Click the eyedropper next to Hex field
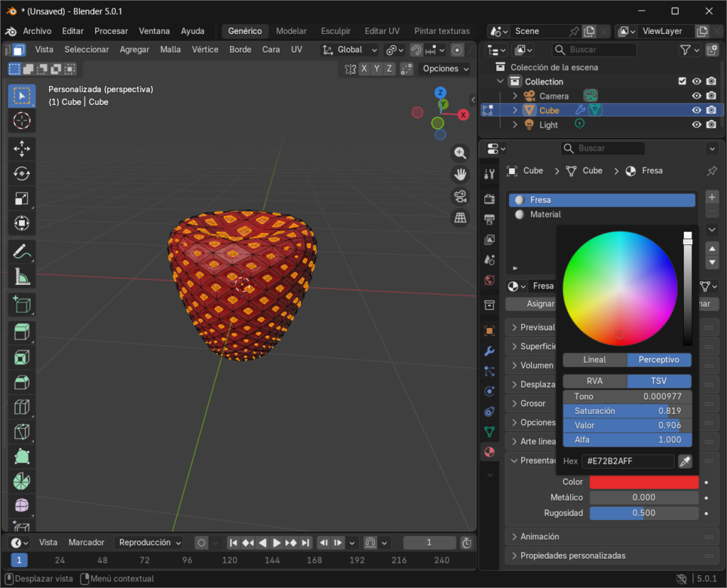 click(x=684, y=462)
